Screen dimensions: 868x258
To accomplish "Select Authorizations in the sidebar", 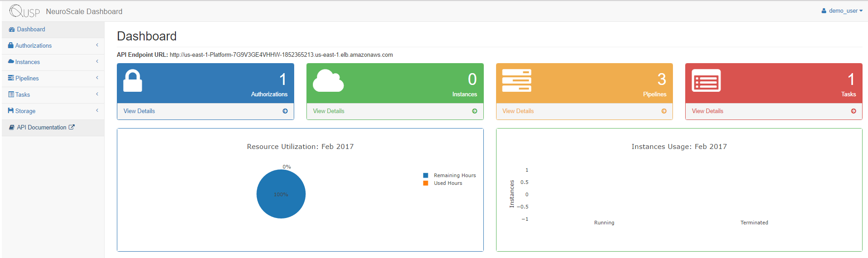I will pos(53,46).
